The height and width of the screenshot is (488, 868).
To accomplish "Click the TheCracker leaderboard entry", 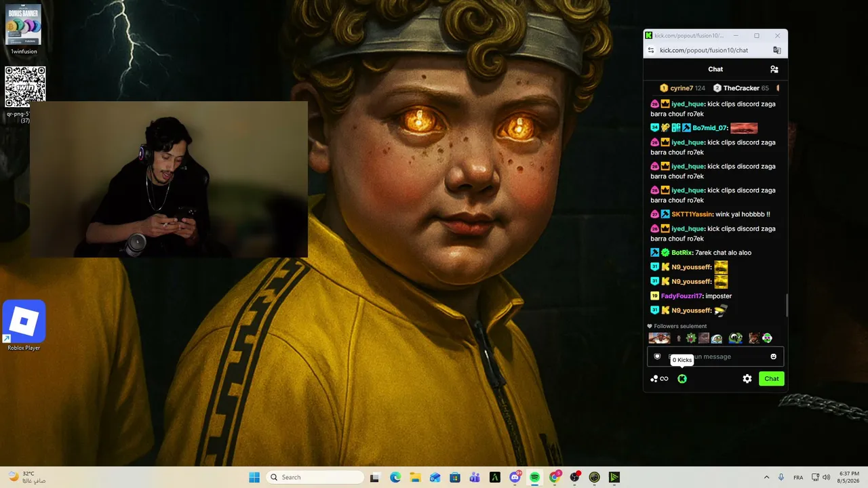I will pos(741,88).
